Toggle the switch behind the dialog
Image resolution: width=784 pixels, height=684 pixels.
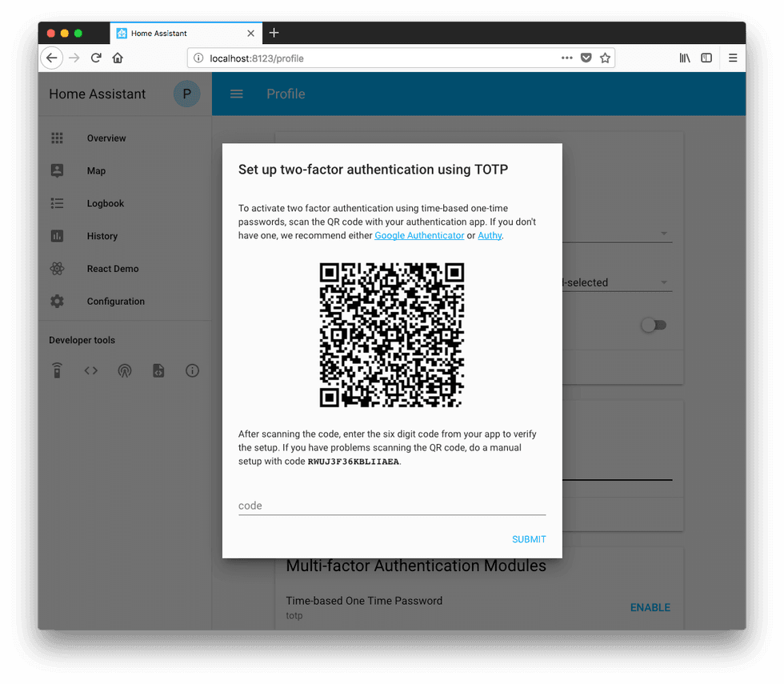(654, 325)
